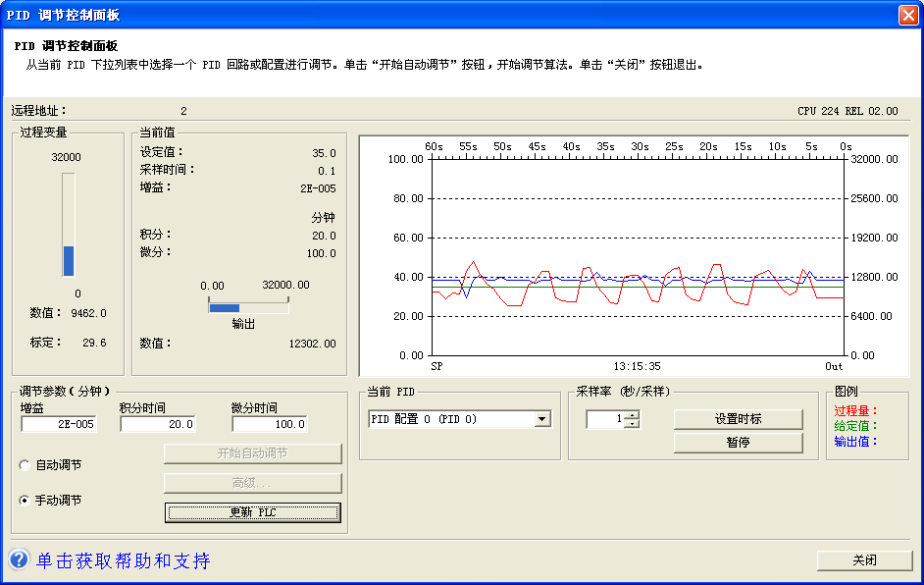The height and width of the screenshot is (585, 924).
Task: Decrease the 采样率 spinner value
Action: pos(633,423)
